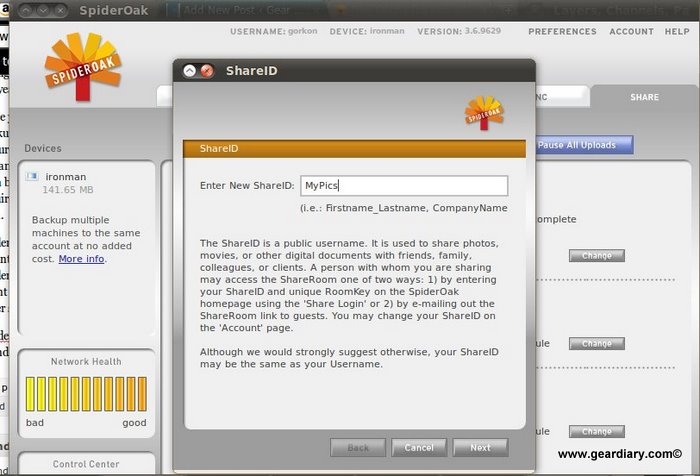Click the 141.65 MB device size text
This screenshot has height=476, width=700.
[x=68, y=190]
